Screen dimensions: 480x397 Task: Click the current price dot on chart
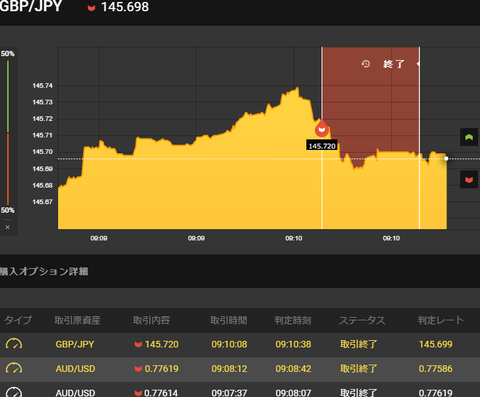(x=446, y=159)
